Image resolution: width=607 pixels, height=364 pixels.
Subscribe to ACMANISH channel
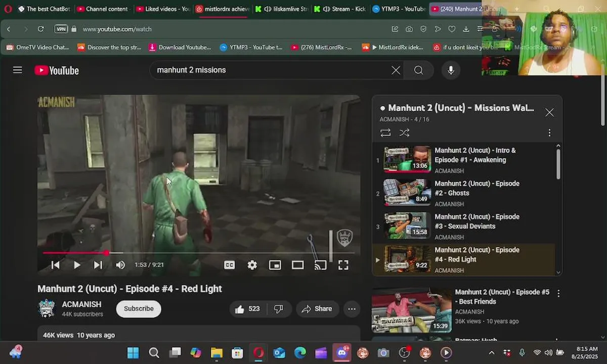click(x=139, y=309)
